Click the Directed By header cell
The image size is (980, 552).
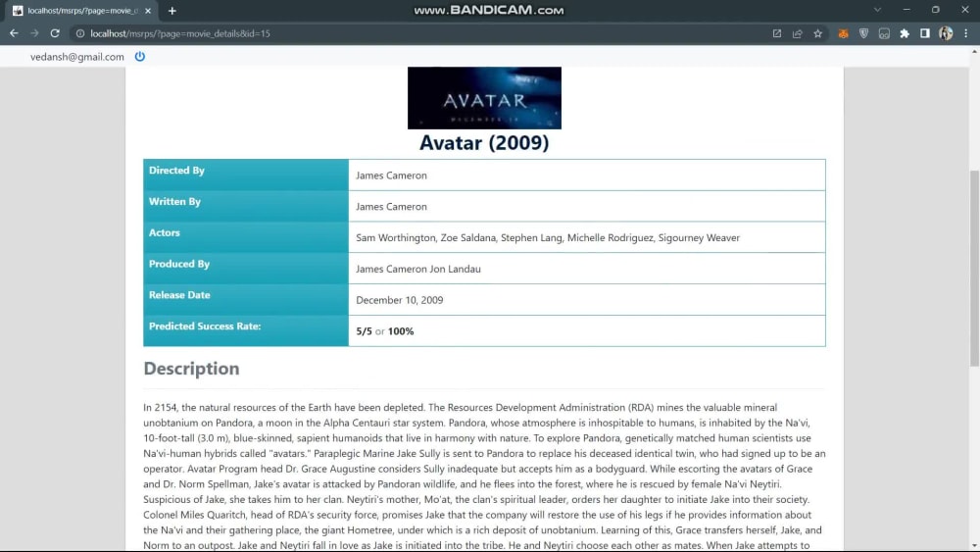[246, 176]
